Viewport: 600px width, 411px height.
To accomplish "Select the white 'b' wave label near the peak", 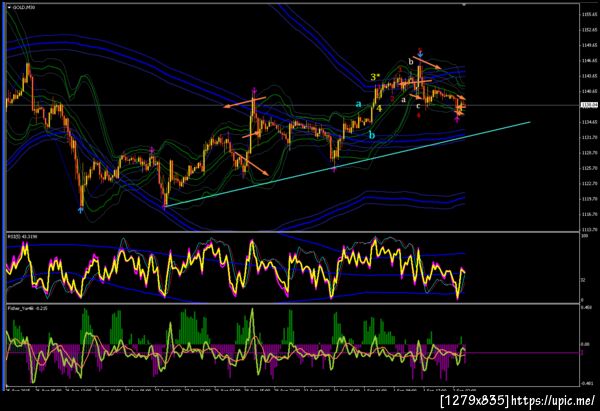I will (411, 61).
